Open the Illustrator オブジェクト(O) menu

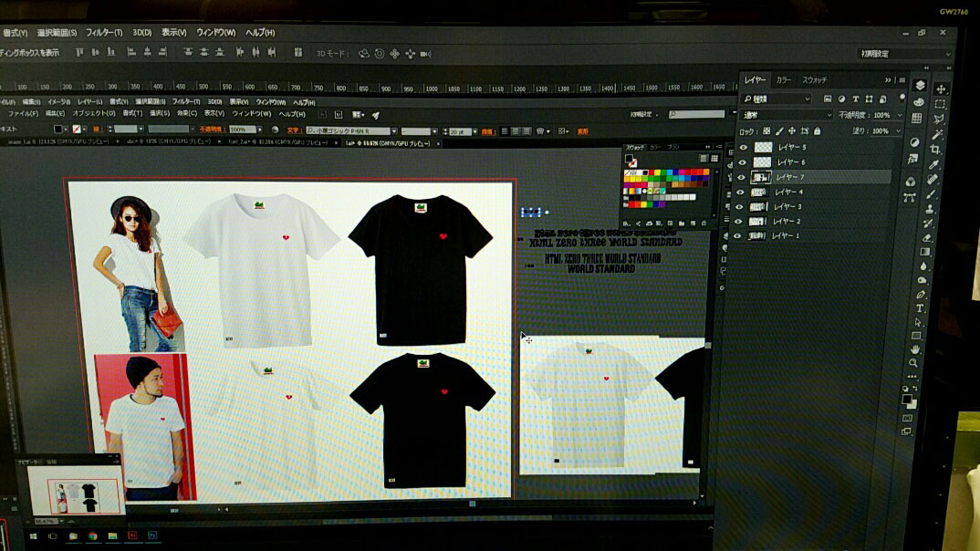tap(94, 113)
